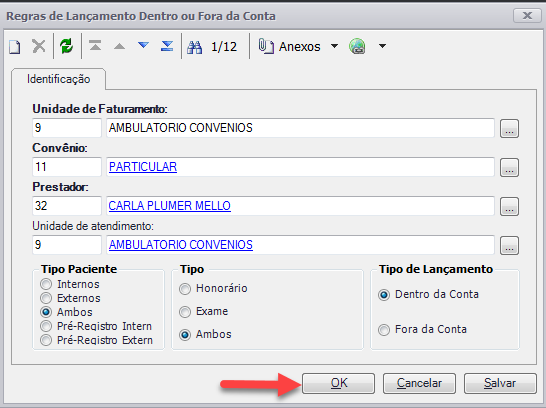Go to the previous record
546x408 pixels.
tap(119, 46)
